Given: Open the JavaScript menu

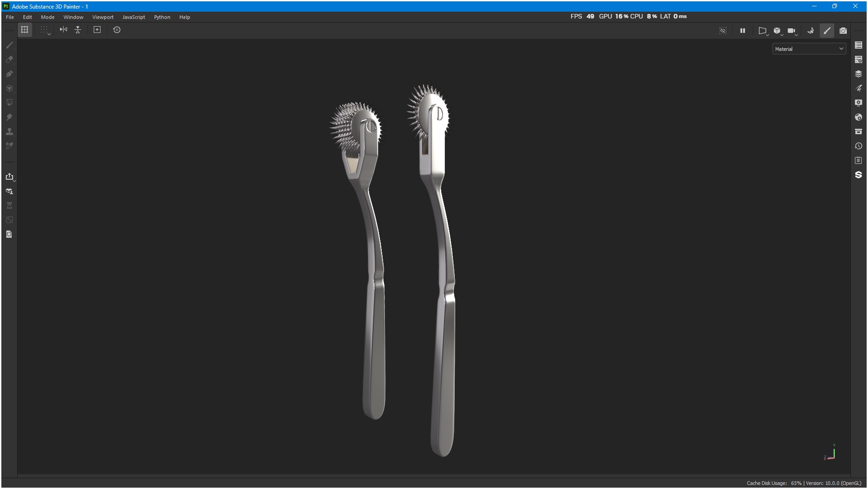Looking at the screenshot, I should 134,17.
